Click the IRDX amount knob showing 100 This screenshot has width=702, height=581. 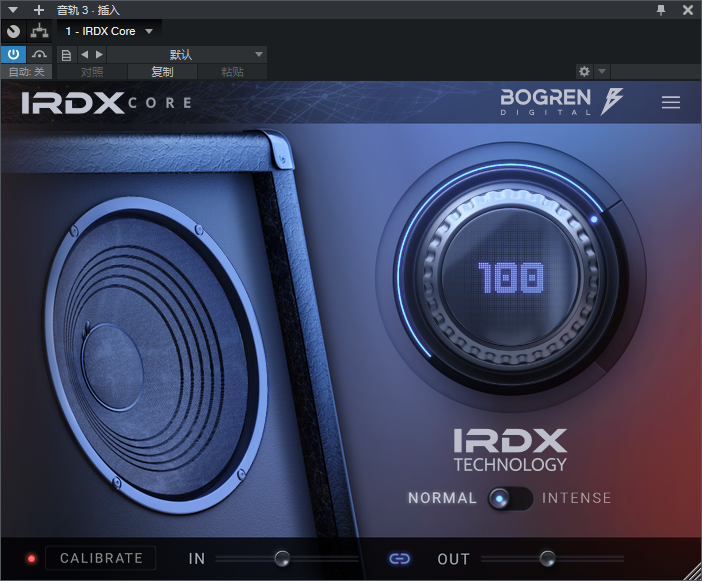point(511,278)
